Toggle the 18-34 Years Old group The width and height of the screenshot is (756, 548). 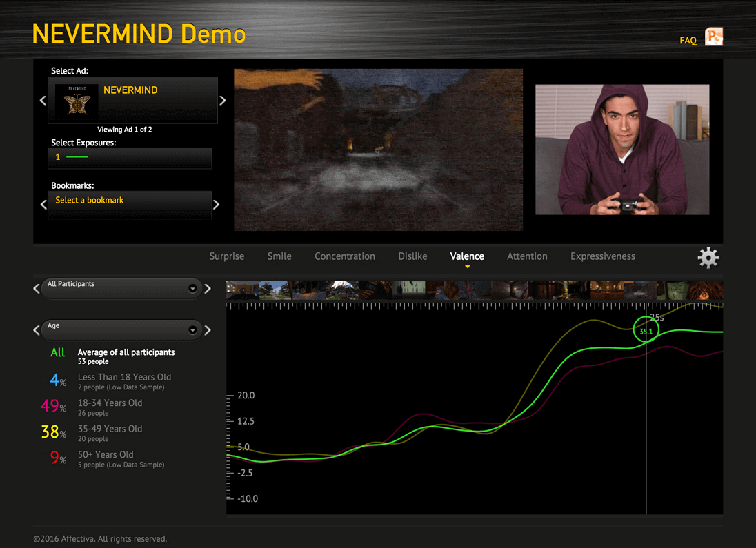pos(92,407)
